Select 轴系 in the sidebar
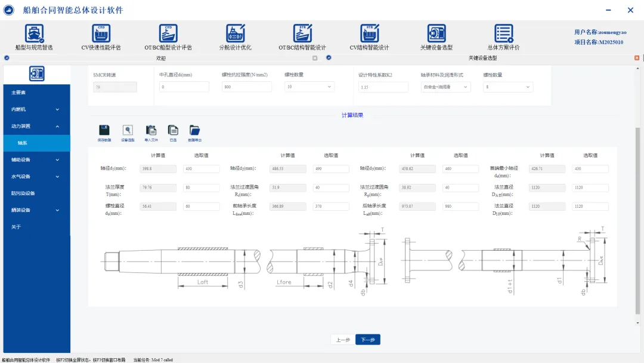644x363 pixels. [x=36, y=143]
